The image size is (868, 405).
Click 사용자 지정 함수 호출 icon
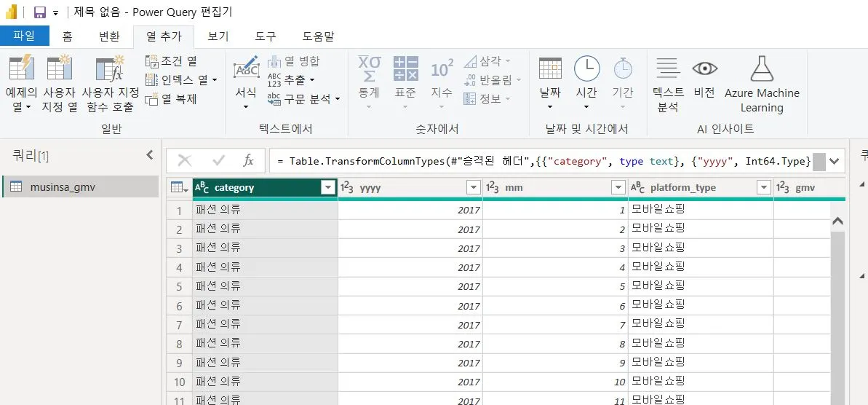click(x=110, y=68)
